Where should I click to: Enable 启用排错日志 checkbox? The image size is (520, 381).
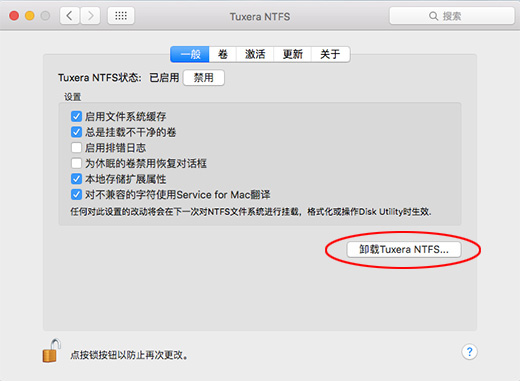[x=76, y=148]
